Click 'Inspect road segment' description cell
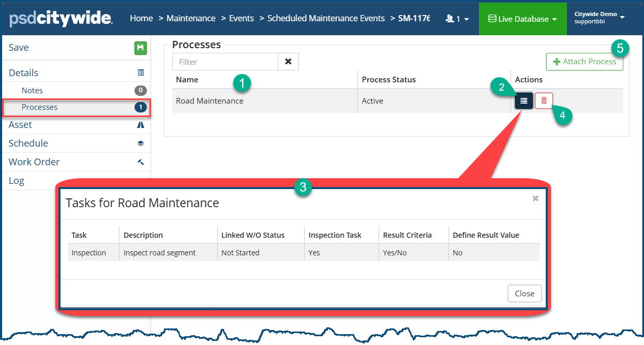Screen dimensions: 644x345 159,253
